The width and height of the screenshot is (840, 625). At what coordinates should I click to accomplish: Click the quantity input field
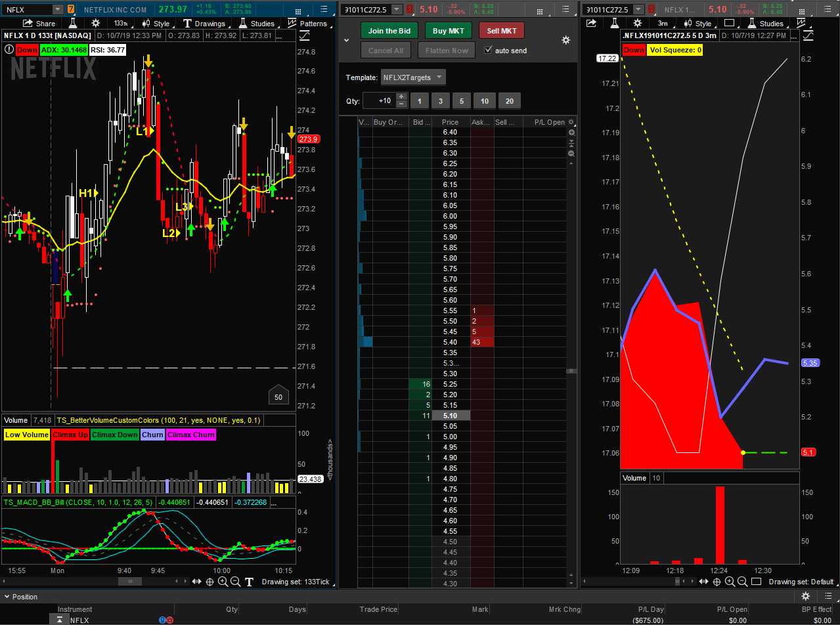click(x=379, y=100)
